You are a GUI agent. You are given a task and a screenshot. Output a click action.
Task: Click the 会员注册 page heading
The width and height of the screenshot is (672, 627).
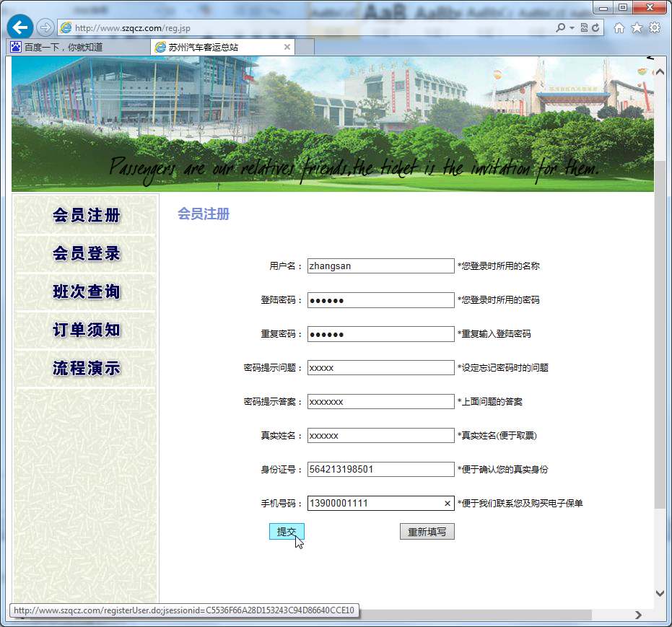(x=204, y=214)
